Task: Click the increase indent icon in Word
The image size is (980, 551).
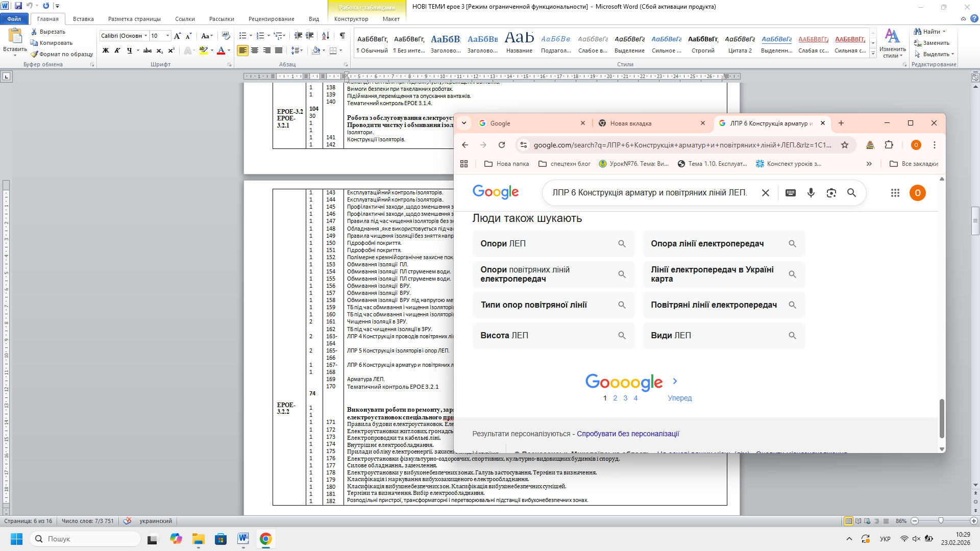Action: point(310,36)
